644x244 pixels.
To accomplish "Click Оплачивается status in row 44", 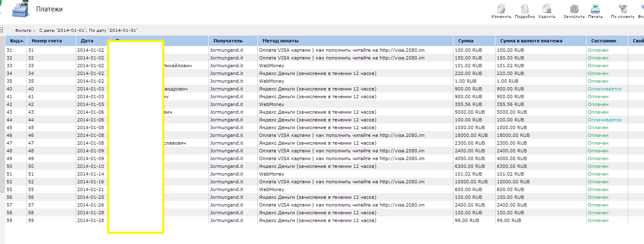I will click(x=604, y=120).
